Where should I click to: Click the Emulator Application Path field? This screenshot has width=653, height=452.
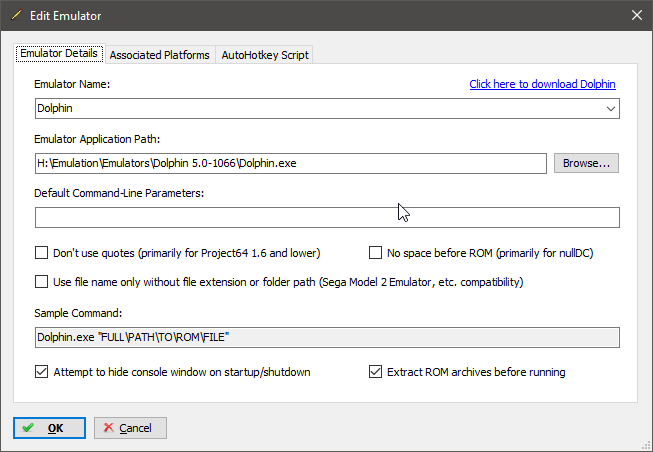coord(291,163)
